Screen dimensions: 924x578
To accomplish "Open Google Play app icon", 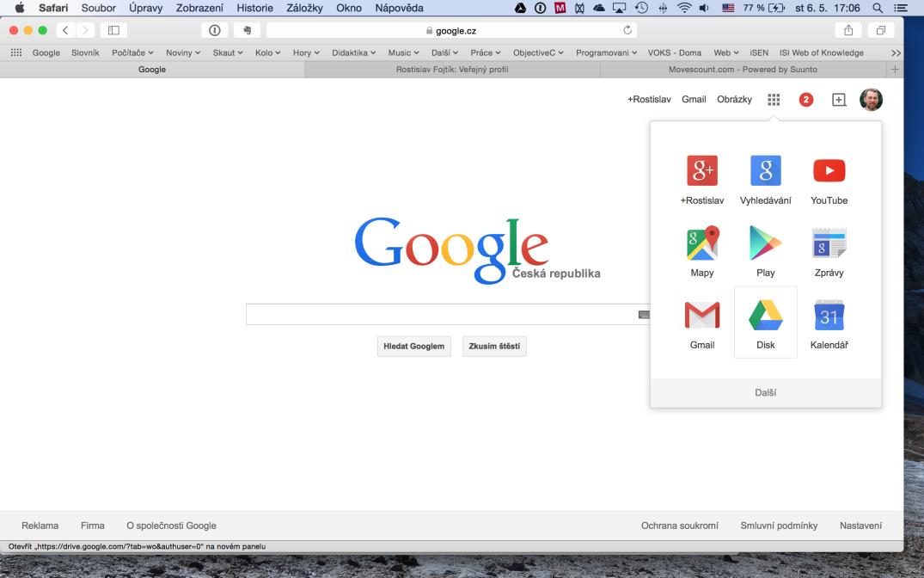I will click(x=766, y=243).
